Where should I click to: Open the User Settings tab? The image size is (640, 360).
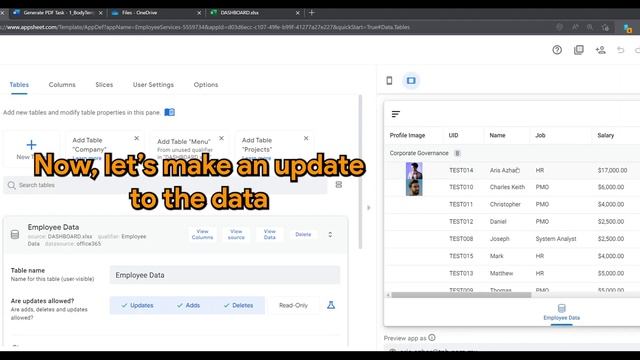[153, 84]
